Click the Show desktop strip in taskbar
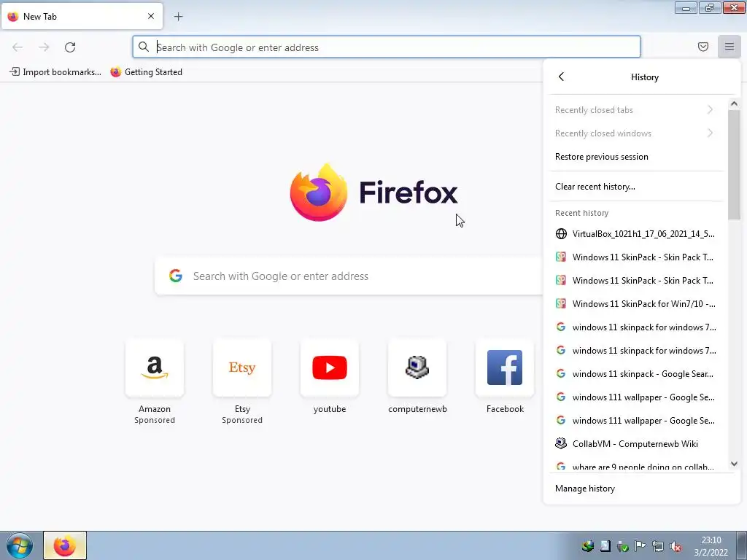The image size is (747, 560). coord(742,545)
